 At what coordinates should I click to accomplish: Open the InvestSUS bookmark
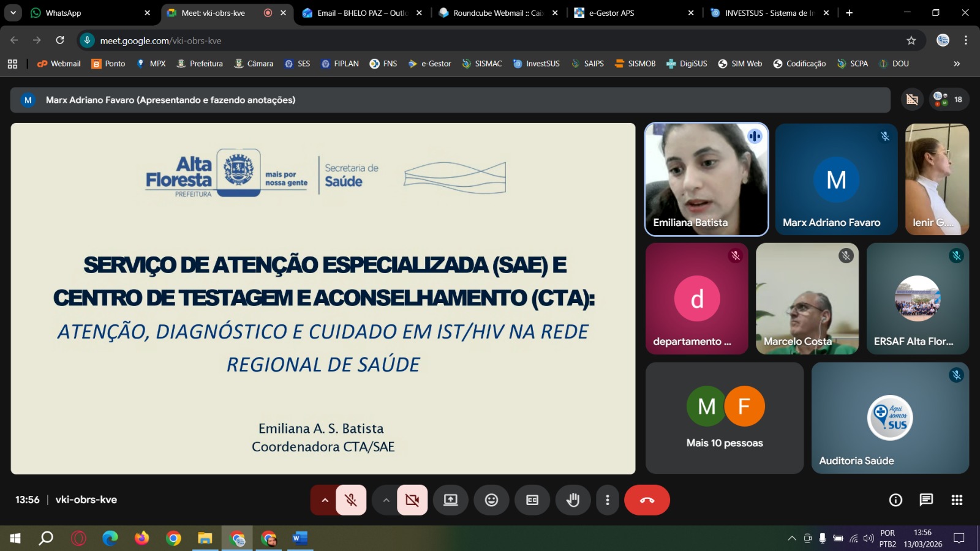[x=537, y=64]
